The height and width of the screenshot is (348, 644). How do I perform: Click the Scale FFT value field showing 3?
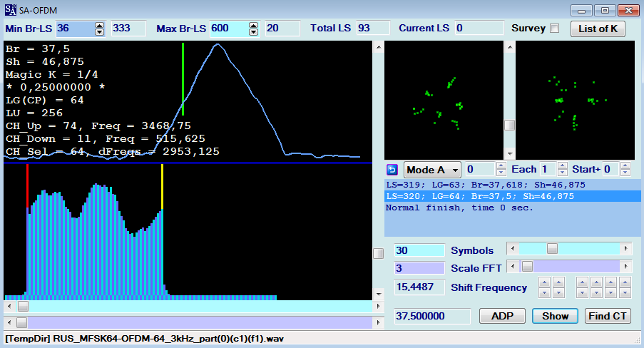point(419,268)
